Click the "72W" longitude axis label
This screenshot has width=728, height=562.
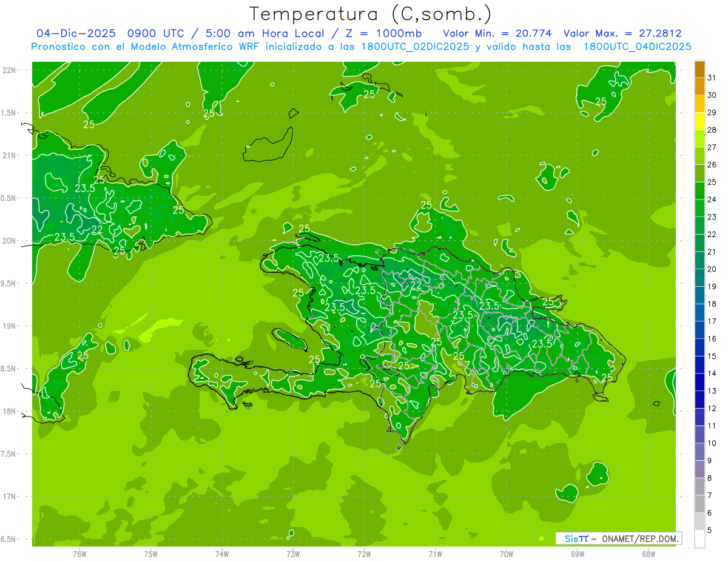(x=364, y=554)
